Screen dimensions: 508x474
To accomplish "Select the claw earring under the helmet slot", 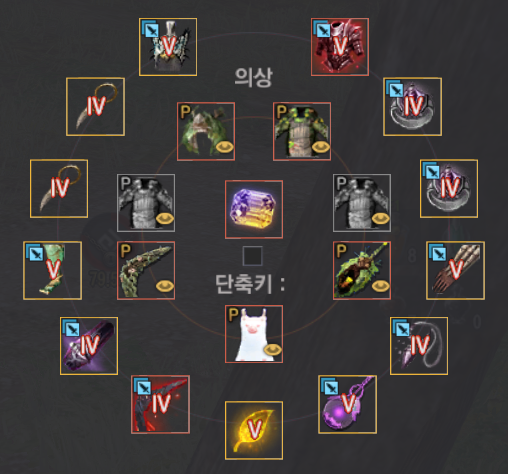I will [95, 107].
